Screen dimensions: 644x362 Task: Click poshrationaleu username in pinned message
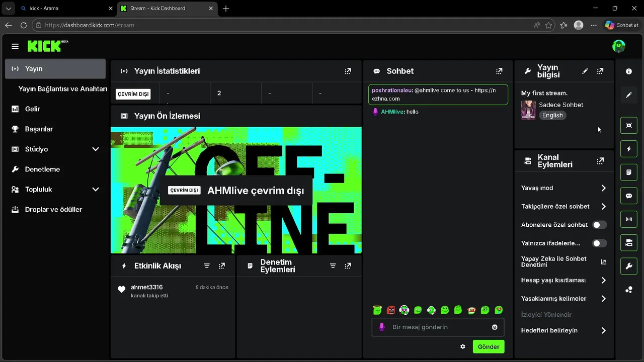pos(392,90)
